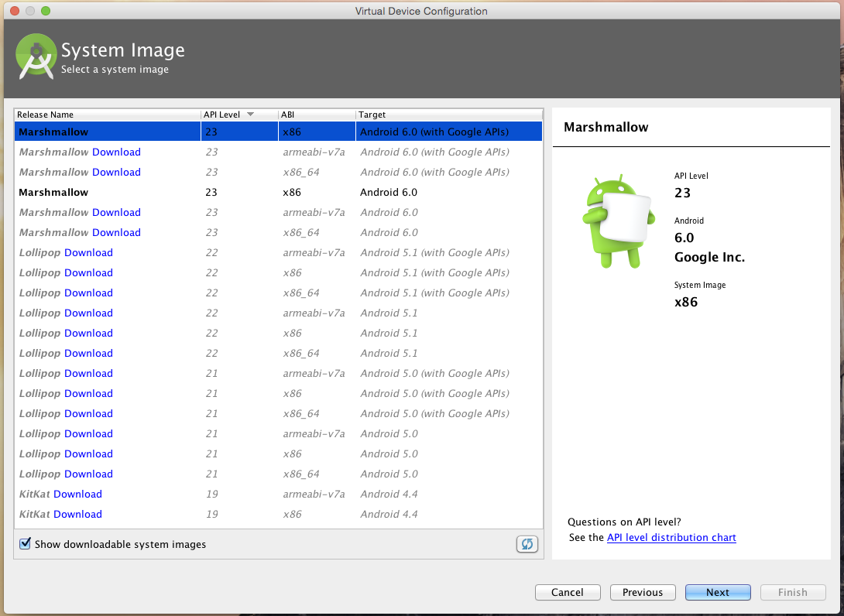Download Marshmallow x86_64 Android 6.0 image
The width and height of the screenshot is (844, 616).
pos(116,232)
